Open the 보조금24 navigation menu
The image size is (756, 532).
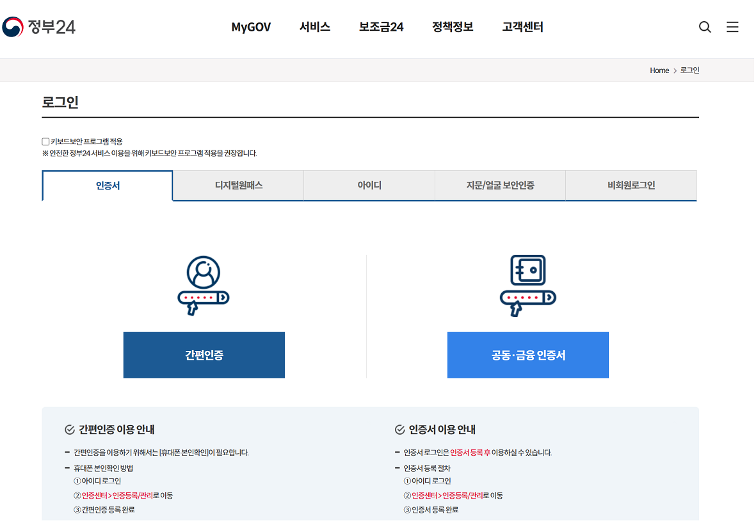(x=381, y=27)
